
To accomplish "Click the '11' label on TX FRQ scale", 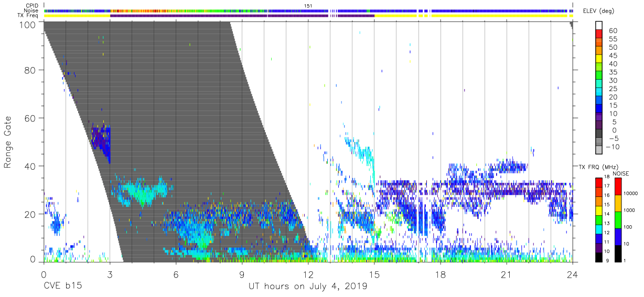I will tap(606, 243).
